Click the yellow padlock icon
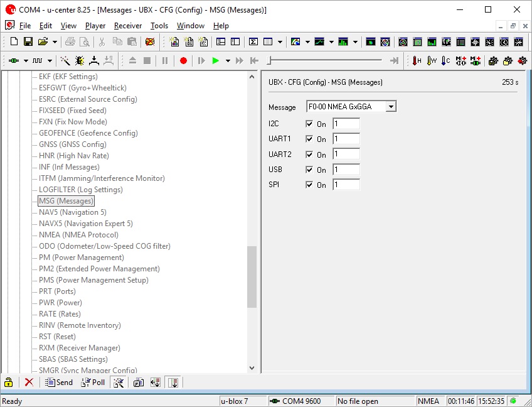The image size is (532, 407). point(9,383)
